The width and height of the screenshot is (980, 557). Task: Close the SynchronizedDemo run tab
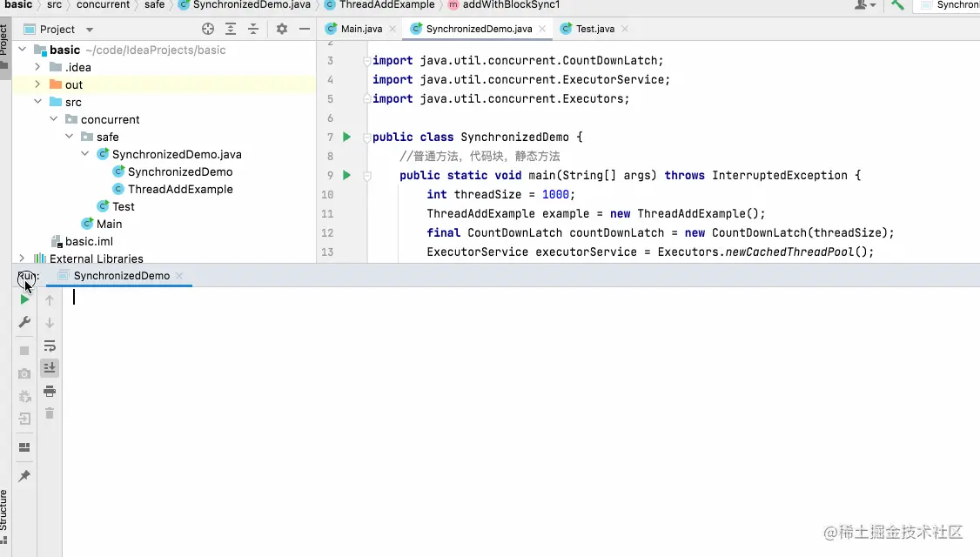click(x=179, y=276)
